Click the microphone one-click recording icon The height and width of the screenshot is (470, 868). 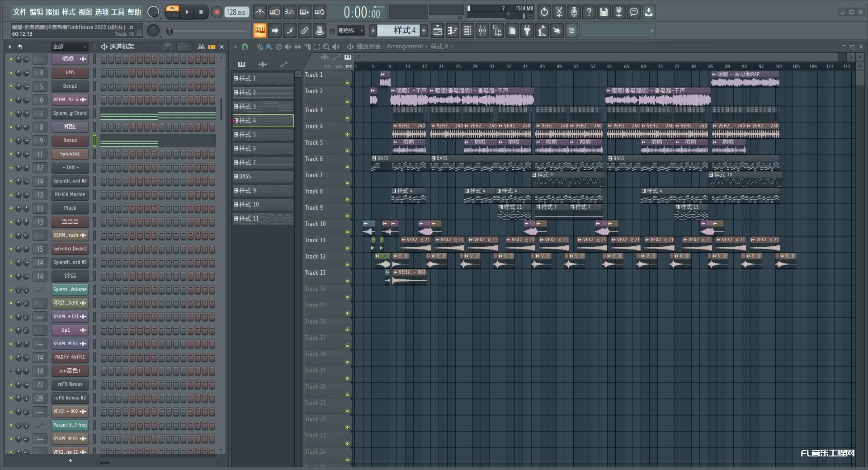coord(574,12)
